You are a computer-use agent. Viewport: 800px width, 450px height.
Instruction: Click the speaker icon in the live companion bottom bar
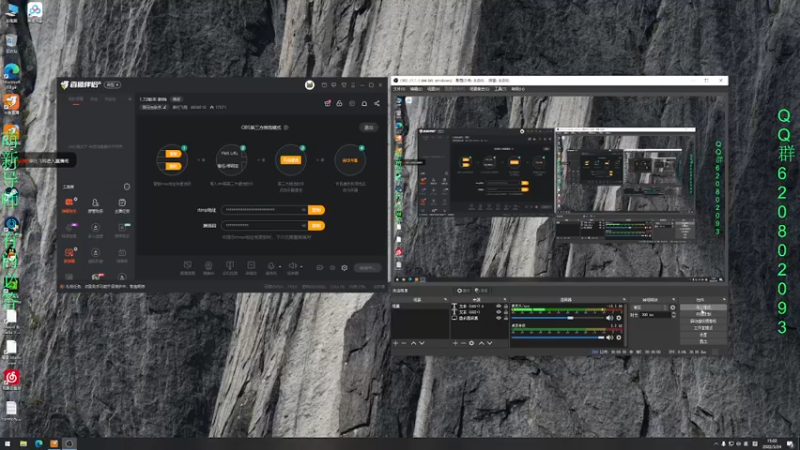point(293,265)
